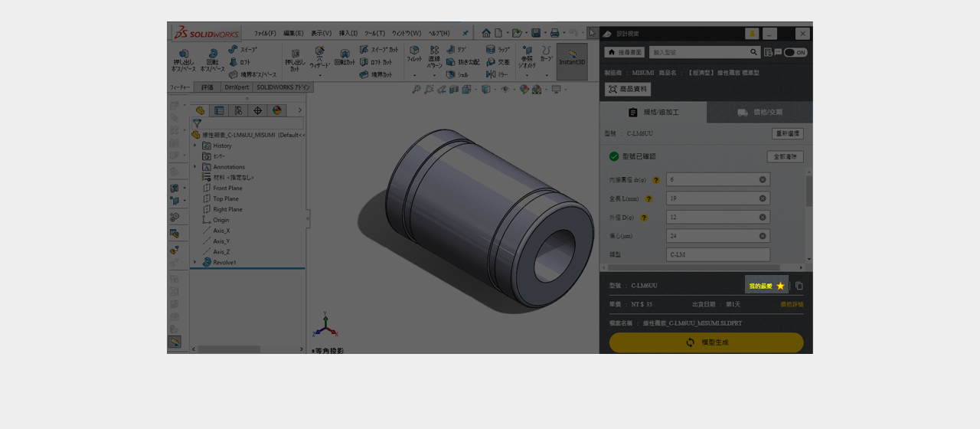Copy the model number using copy icon
The width and height of the screenshot is (980, 429).
tap(799, 286)
